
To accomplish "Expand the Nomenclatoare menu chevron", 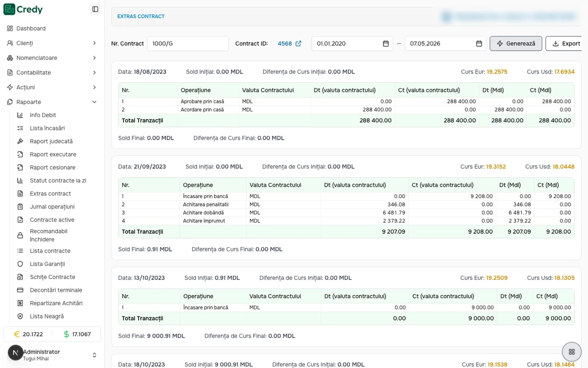I will click(94, 58).
